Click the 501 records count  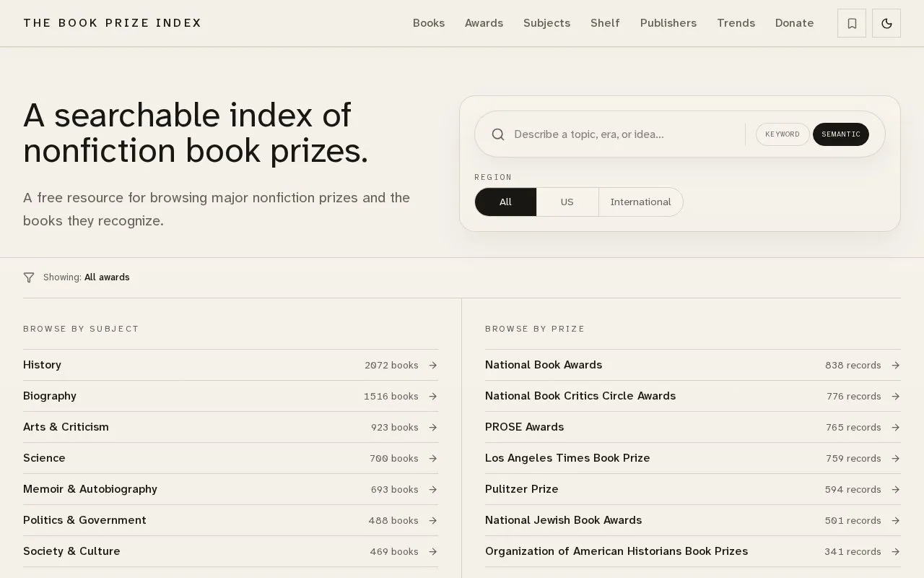tap(853, 521)
